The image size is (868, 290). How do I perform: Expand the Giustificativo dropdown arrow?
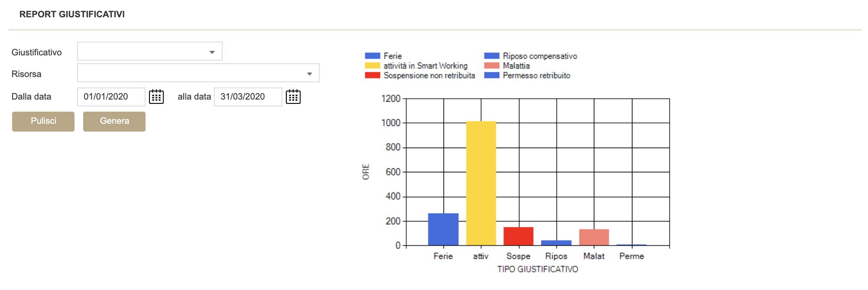click(x=212, y=52)
